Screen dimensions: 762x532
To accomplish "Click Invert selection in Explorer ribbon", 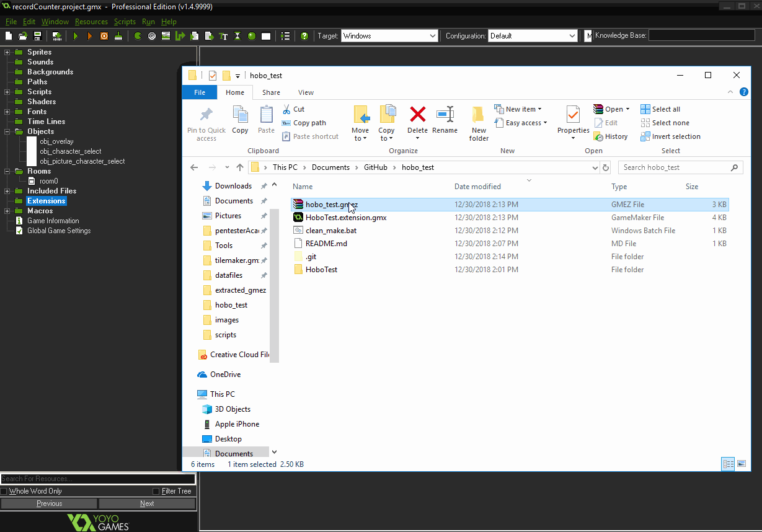I will (x=671, y=136).
